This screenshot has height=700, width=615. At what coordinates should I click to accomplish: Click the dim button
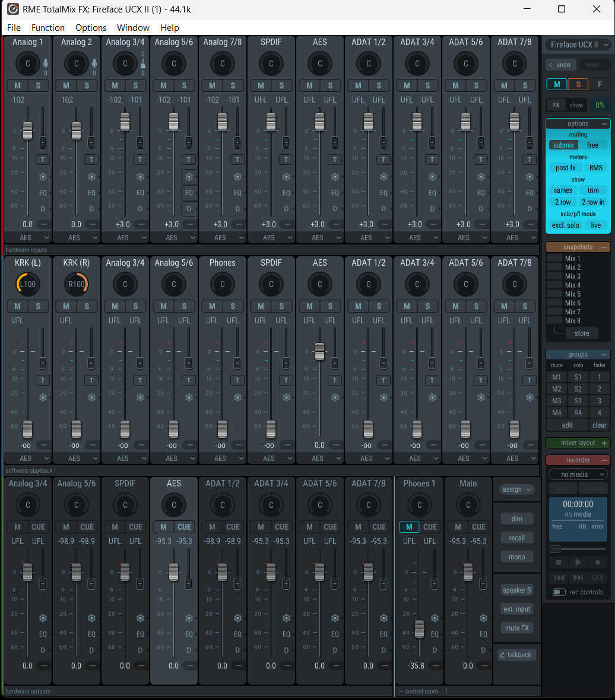[516, 518]
